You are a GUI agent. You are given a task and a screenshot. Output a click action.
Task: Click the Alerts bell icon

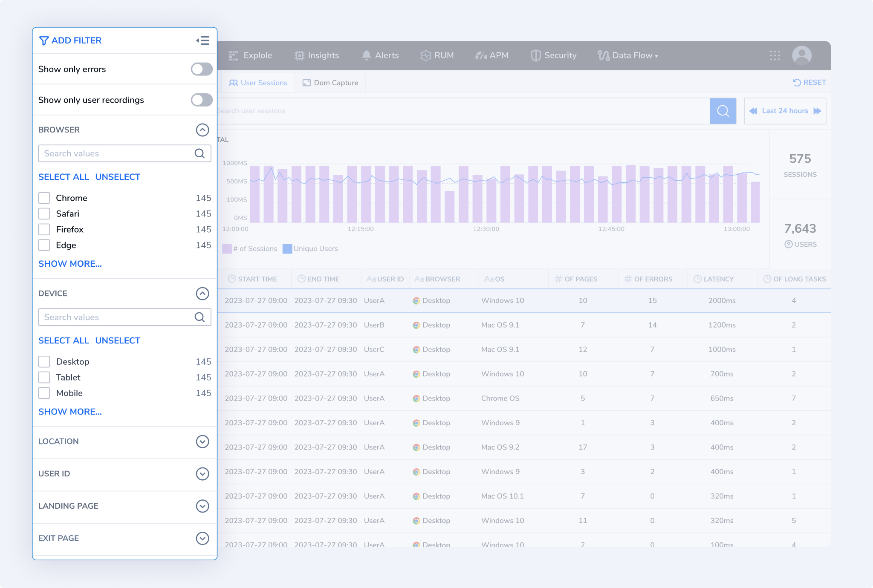(366, 55)
